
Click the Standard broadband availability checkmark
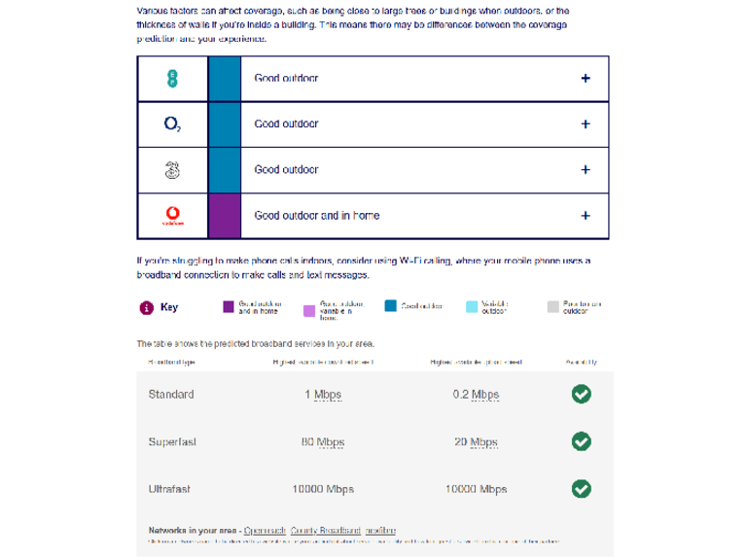[581, 394]
